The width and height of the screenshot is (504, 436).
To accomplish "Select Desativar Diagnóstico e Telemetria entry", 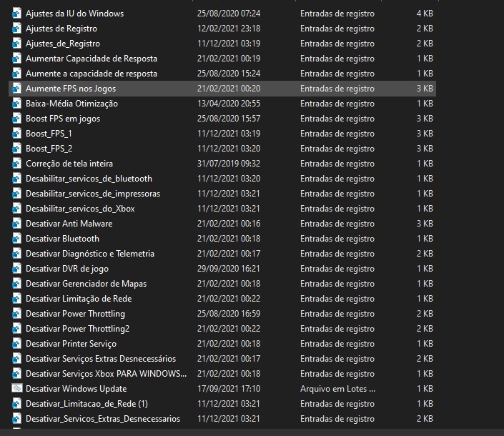I will (x=90, y=254).
